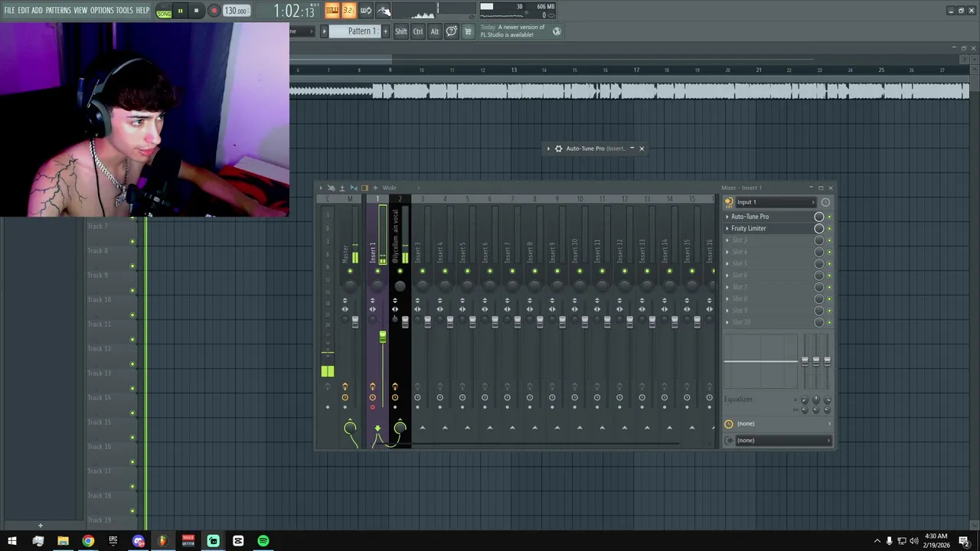Mute Insert 1 track green light

[x=377, y=271]
